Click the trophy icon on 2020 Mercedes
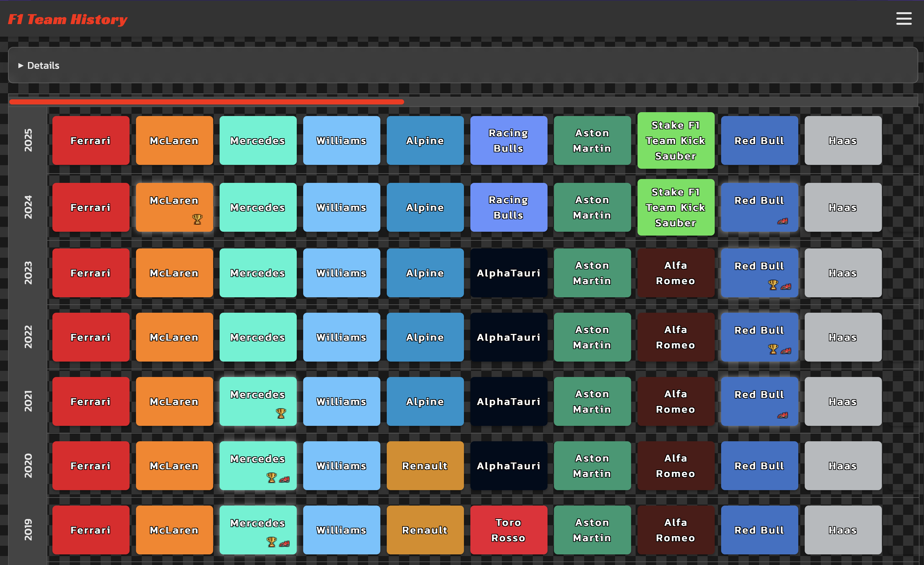Screen dimensions: 924x565 [x=271, y=478]
